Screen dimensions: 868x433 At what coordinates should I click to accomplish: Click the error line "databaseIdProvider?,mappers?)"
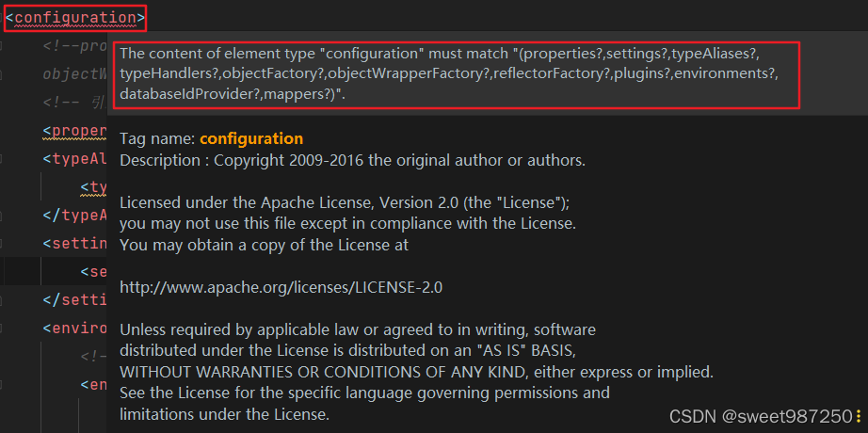point(233,94)
